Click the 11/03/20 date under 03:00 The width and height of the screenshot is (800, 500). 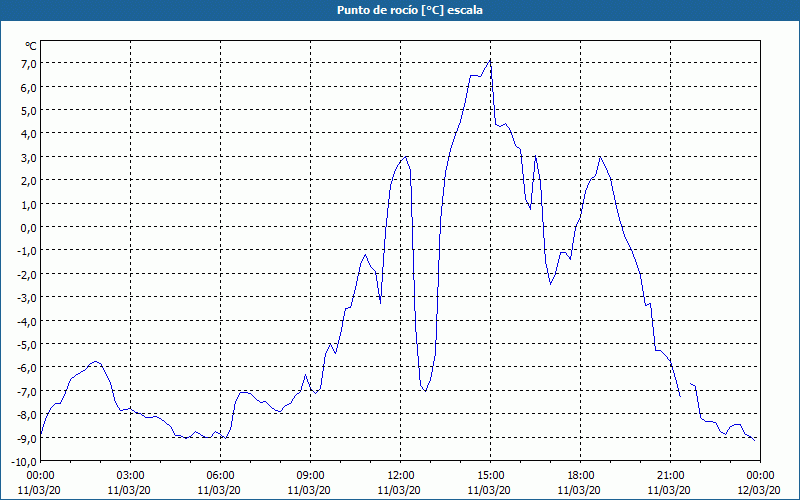tap(129, 490)
